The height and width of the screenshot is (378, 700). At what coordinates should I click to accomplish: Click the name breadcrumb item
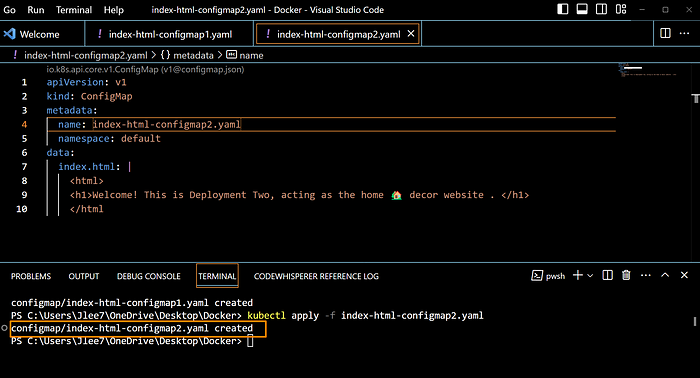[x=245, y=55]
